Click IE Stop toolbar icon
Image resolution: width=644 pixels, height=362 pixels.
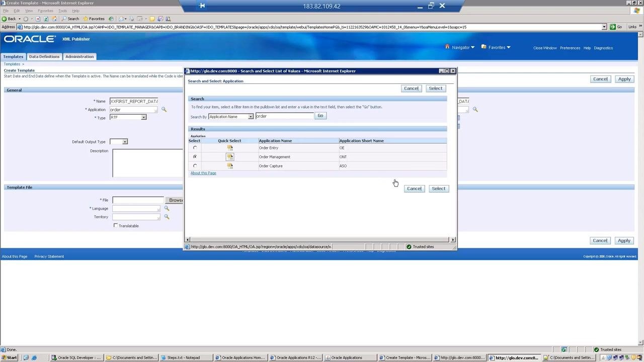pos(38,19)
